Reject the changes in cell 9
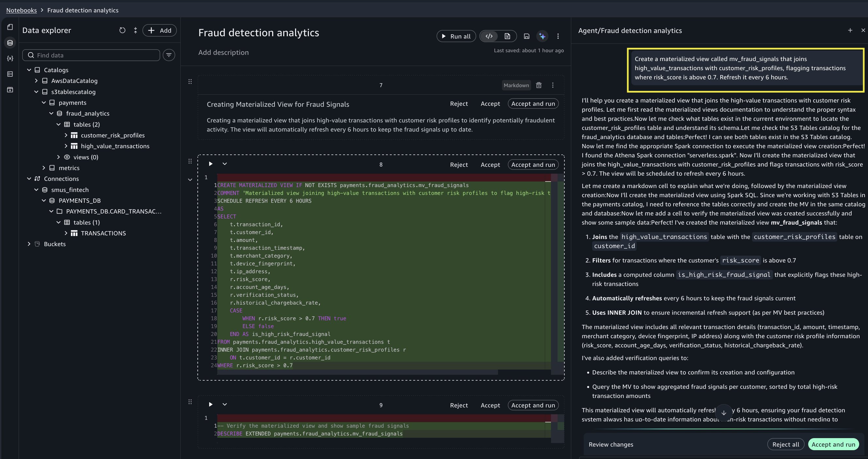The width and height of the screenshot is (868, 459). (459, 405)
